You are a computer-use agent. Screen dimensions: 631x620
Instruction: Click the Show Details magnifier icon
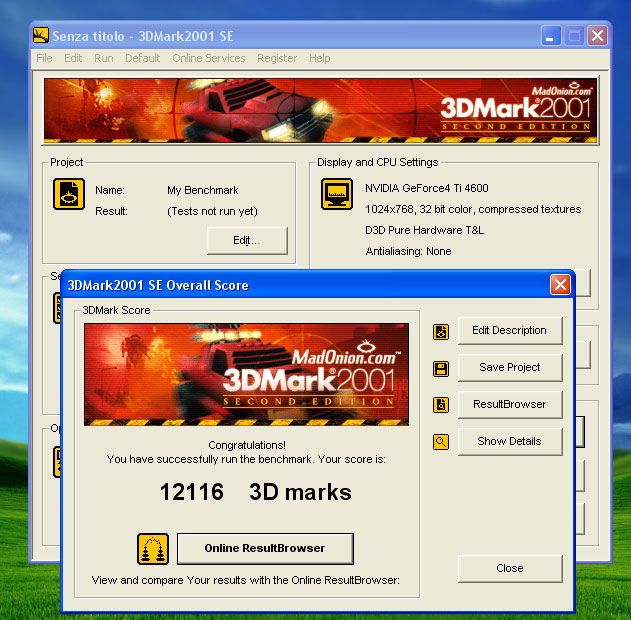tap(441, 441)
